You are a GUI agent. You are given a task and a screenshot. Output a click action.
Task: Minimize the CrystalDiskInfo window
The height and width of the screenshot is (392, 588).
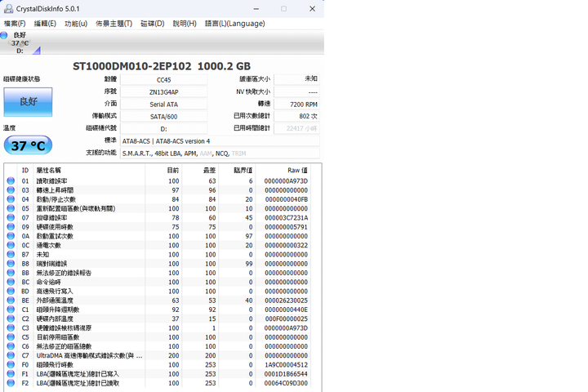point(256,9)
